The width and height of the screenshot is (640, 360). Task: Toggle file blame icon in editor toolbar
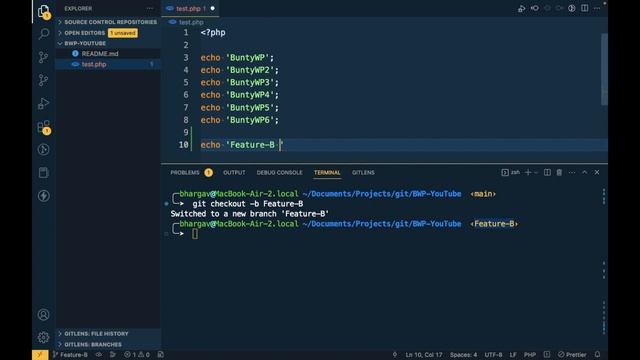[x=572, y=8]
